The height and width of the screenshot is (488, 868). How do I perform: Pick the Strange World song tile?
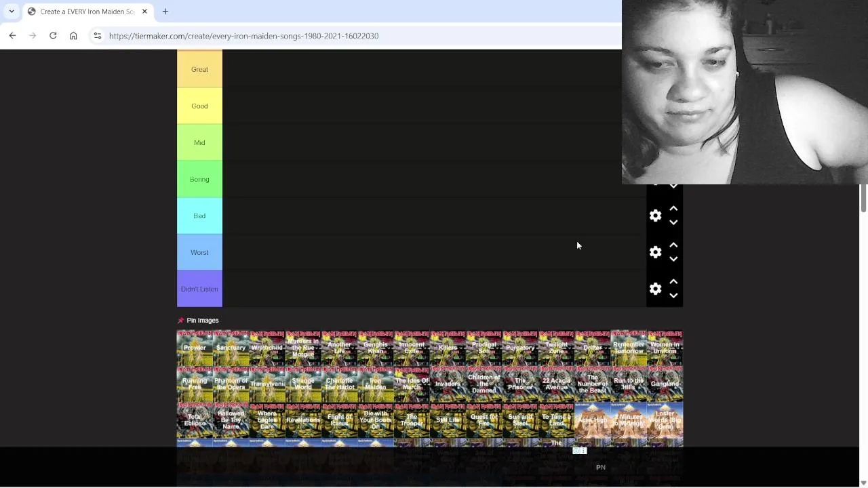[303, 384]
